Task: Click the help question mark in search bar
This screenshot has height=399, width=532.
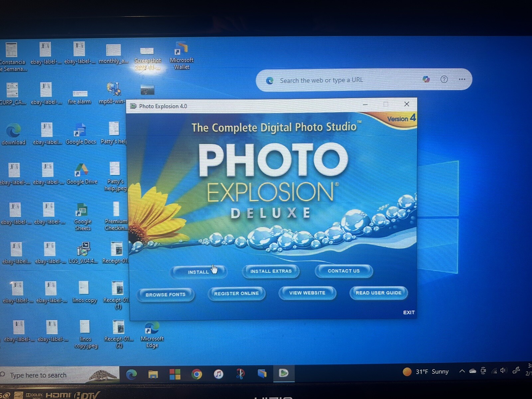Action: click(x=444, y=79)
